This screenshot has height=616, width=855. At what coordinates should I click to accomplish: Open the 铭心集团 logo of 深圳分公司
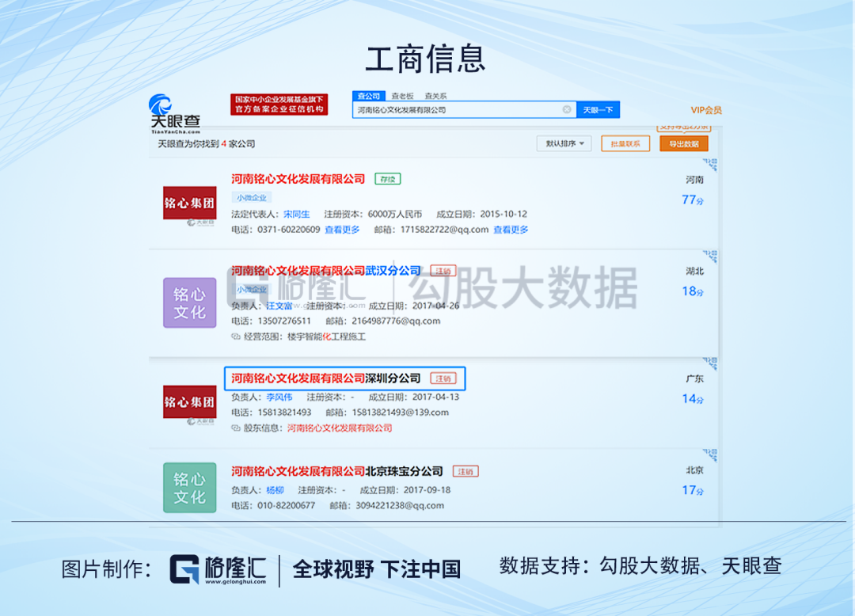pos(190,401)
